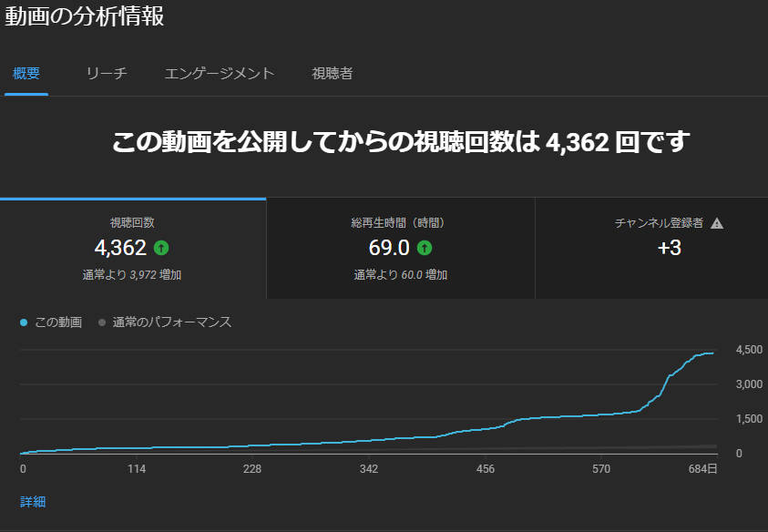Select the 視聴回数 metric card
768x532 pixels.
click(133, 249)
